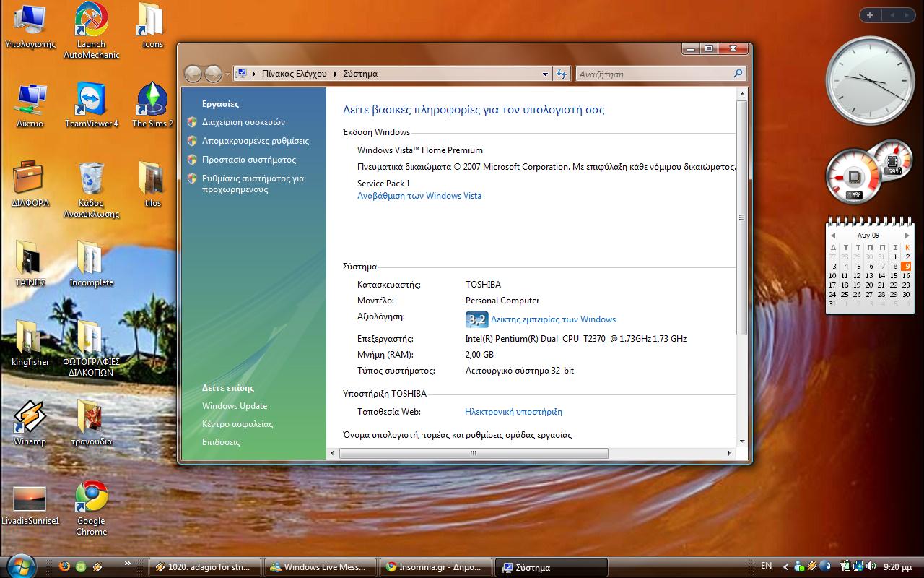The width and height of the screenshot is (924, 578).
Task: Click the Windows Start orb
Action: tap(20, 566)
